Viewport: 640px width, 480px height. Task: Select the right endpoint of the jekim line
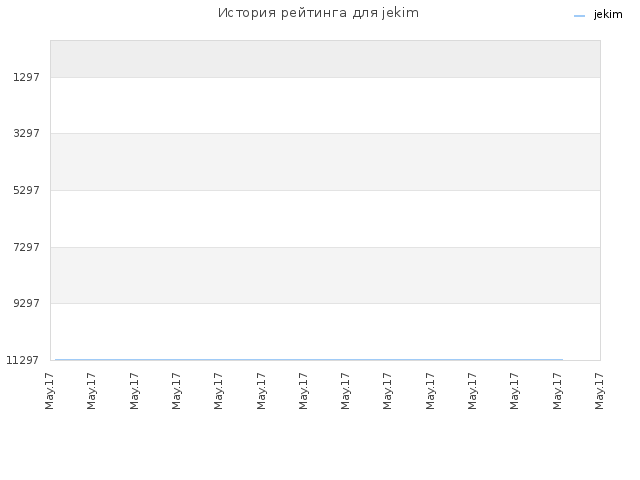(562, 360)
